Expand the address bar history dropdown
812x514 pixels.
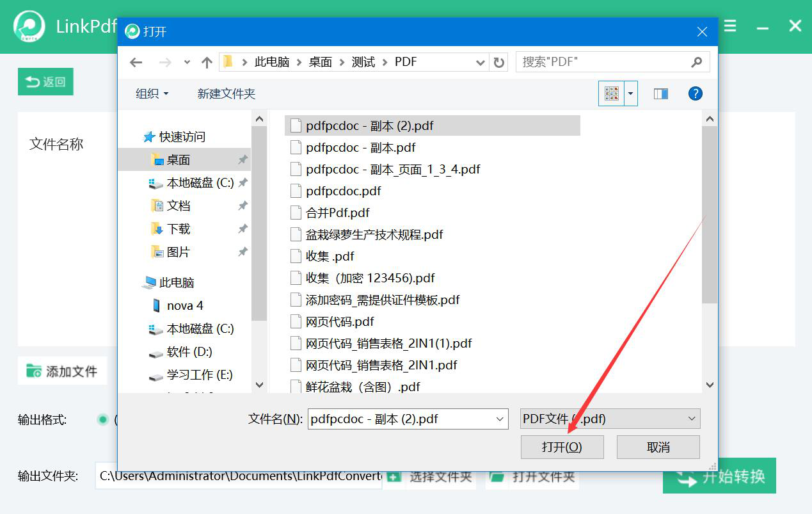tap(481, 62)
